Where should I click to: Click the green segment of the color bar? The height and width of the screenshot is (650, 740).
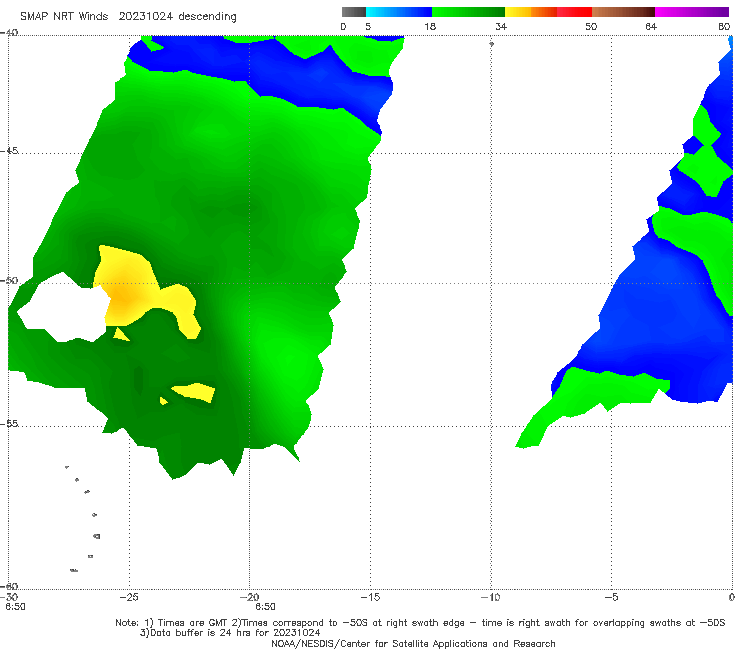click(x=468, y=12)
